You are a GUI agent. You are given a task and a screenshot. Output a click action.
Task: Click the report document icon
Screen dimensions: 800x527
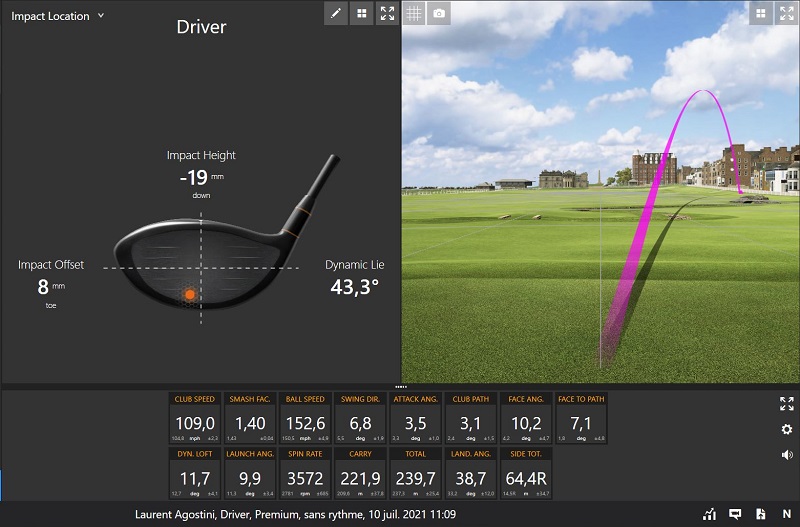point(761,514)
